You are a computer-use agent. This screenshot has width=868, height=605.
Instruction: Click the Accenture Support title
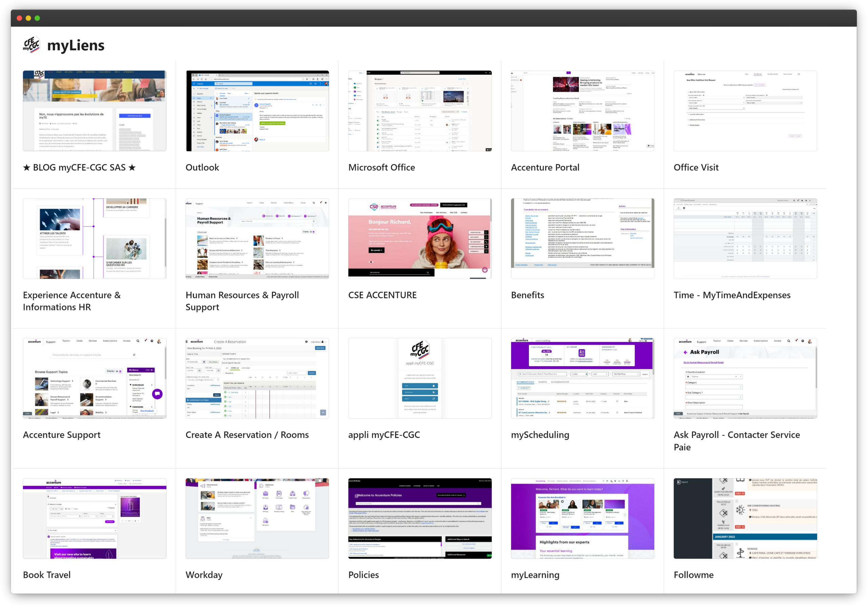(62, 435)
